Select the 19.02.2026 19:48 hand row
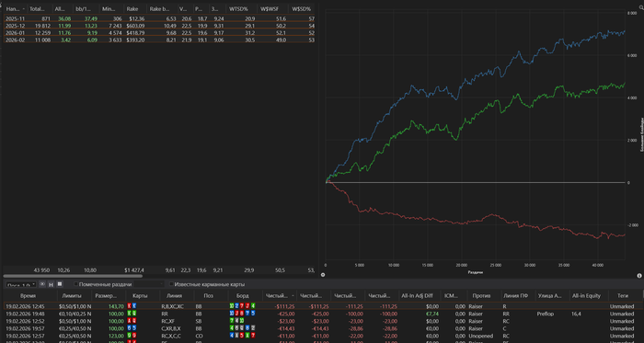644x343 pixels. click(x=324, y=314)
